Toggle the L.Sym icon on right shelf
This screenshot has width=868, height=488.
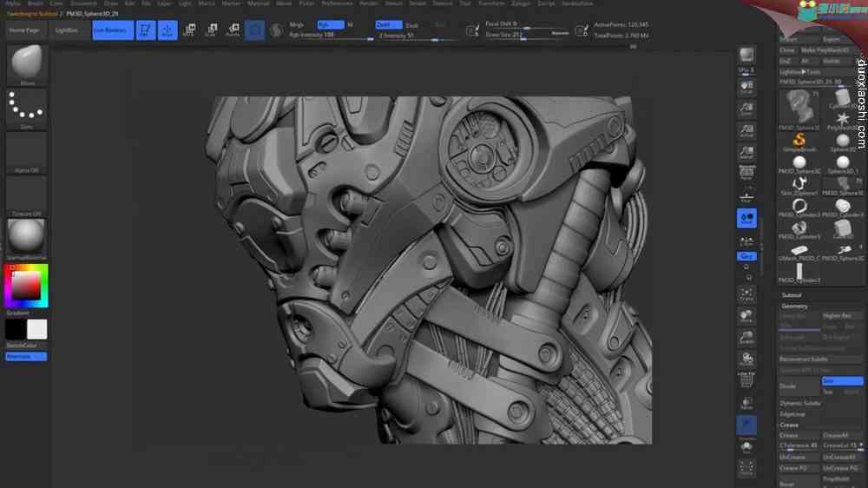tap(746, 241)
